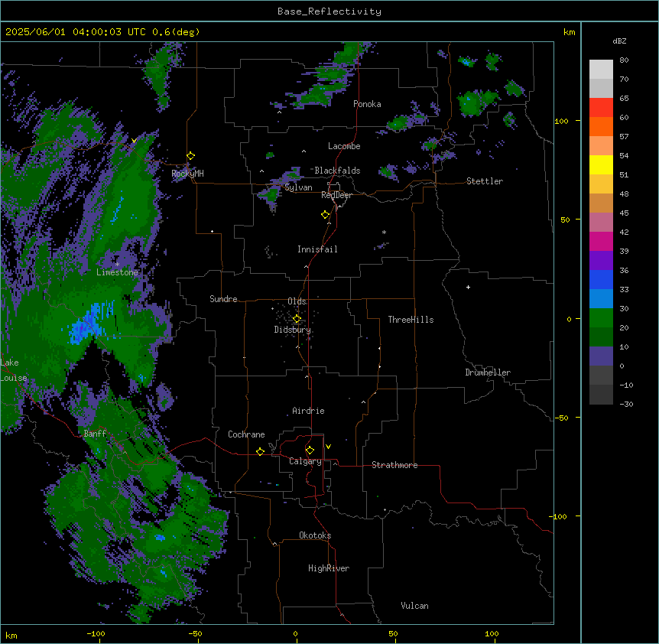The height and width of the screenshot is (644, 659).
Task: Click the asterisk marker above Limestone label
Action: click(117, 265)
